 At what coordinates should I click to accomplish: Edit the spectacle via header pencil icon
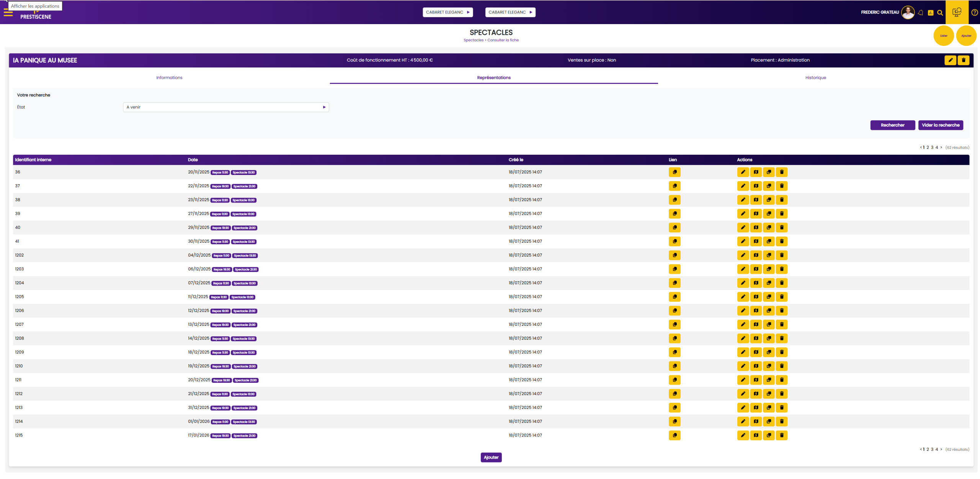pos(951,60)
